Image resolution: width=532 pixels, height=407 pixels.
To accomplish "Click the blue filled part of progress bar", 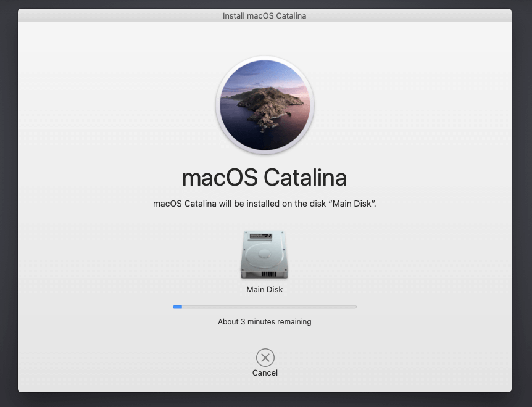I will click(177, 306).
